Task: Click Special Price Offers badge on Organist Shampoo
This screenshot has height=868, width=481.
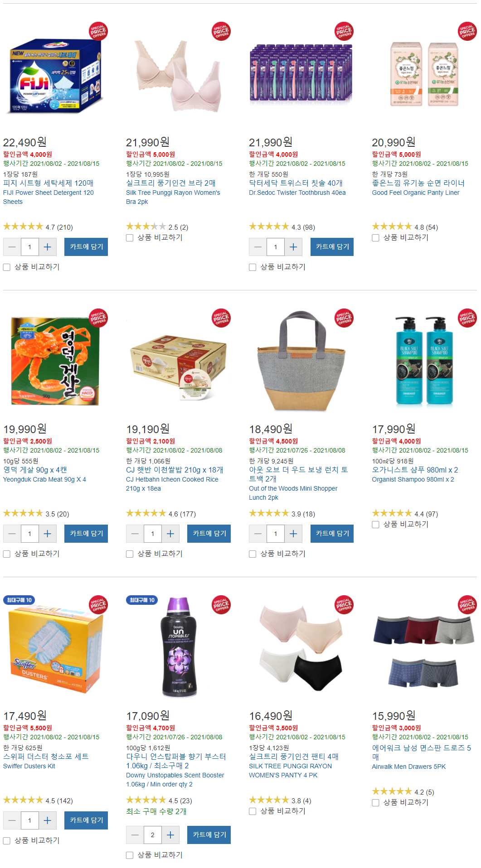Action: [467, 318]
